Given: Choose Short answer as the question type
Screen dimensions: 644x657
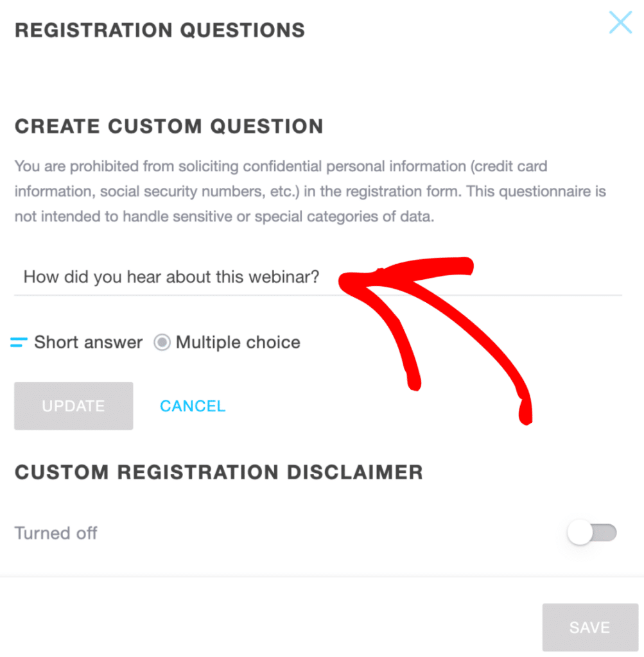Looking at the screenshot, I should pyautogui.click(x=19, y=342).
